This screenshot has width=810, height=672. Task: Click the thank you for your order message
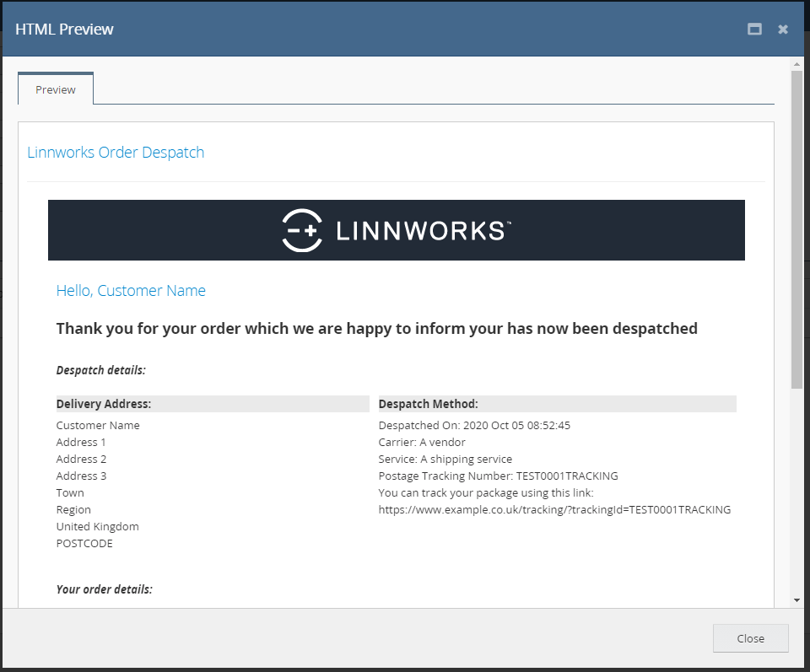[376, 329]
